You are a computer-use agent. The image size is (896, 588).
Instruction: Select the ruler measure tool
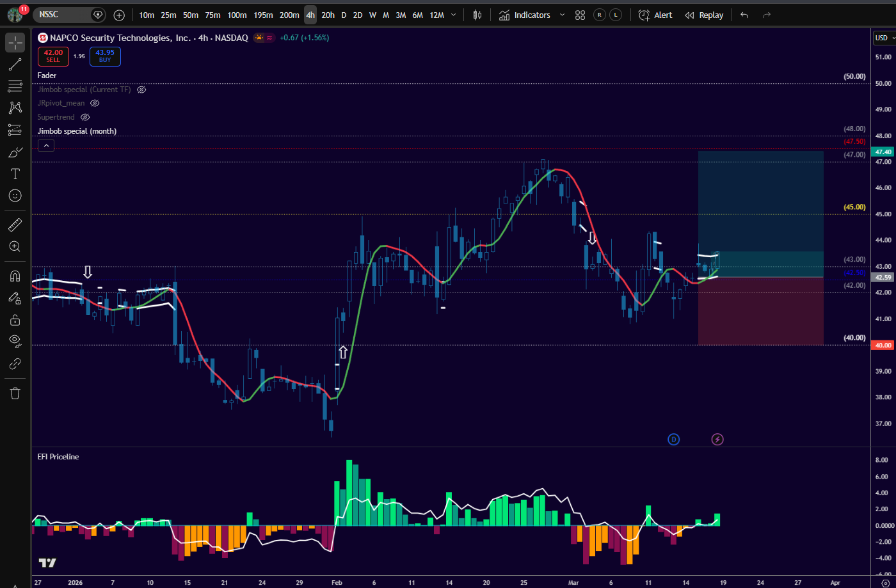click(x=15, y=225)
